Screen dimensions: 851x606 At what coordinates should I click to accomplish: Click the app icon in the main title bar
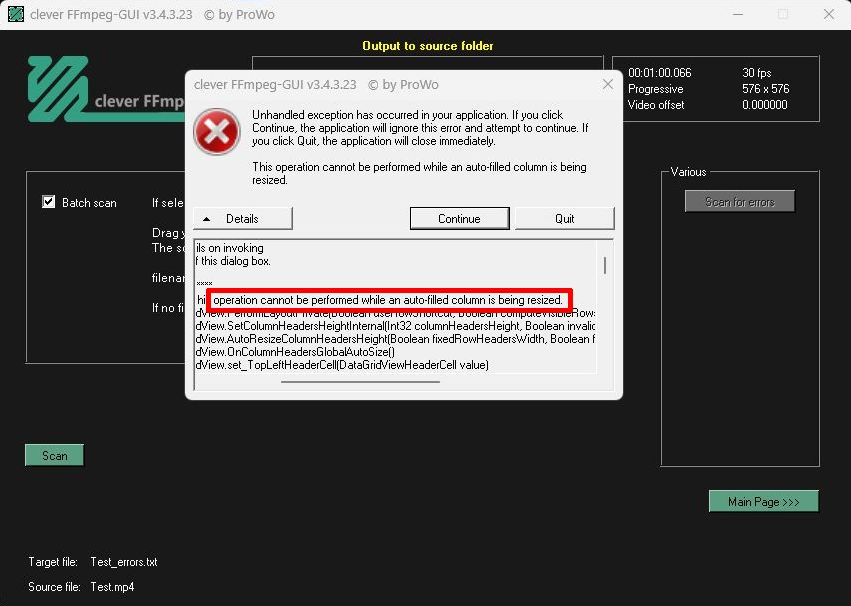coord(16,14)
